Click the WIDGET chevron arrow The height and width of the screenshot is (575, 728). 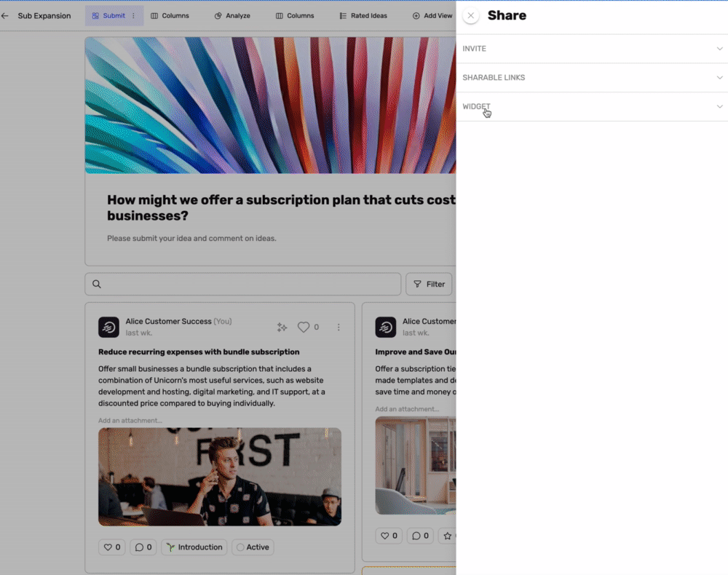(x=719, y=106)
